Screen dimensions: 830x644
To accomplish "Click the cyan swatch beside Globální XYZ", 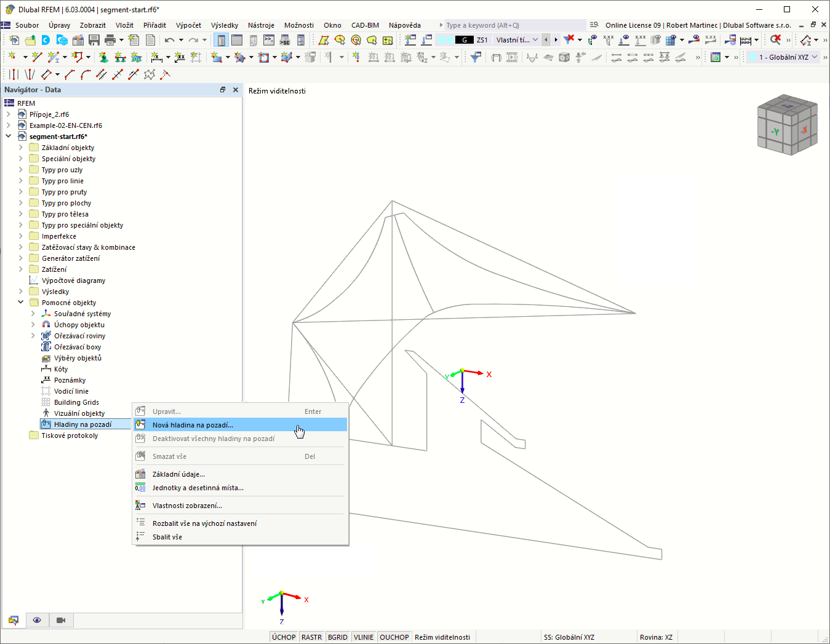I will tap(752, 57).
